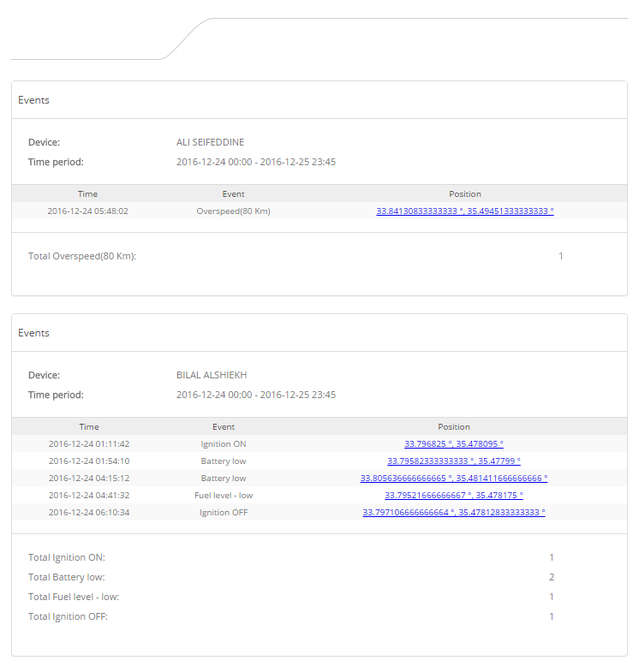The image size is (639, 672).
Task: Click the Position column header in BILAL ALSHIEKH table
Action: pyautogui.click(x=454, y=426)
